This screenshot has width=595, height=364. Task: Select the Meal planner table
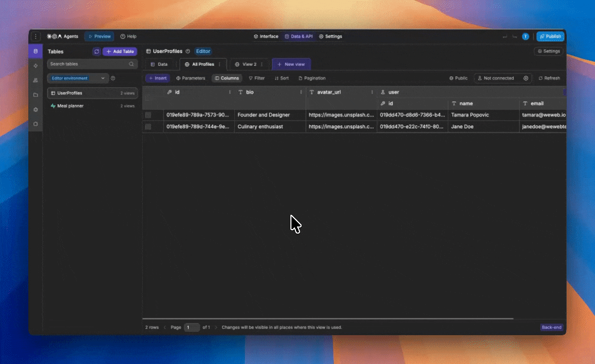tap(92, 106)
